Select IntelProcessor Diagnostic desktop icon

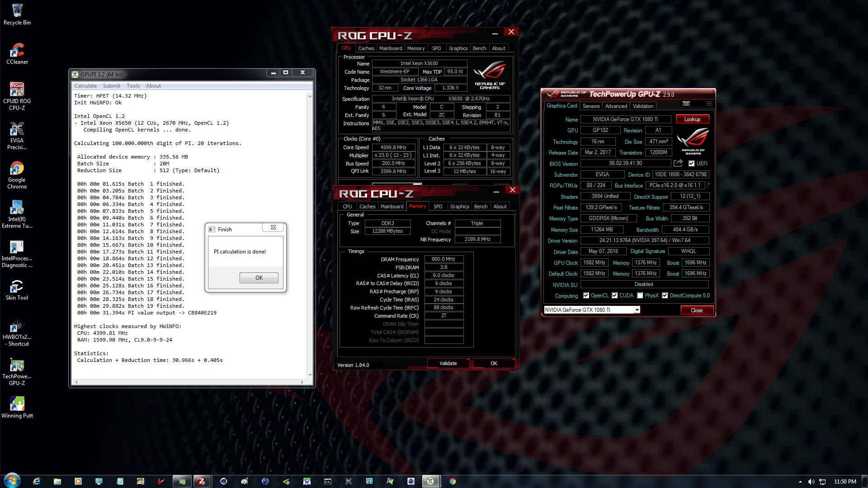17,253
